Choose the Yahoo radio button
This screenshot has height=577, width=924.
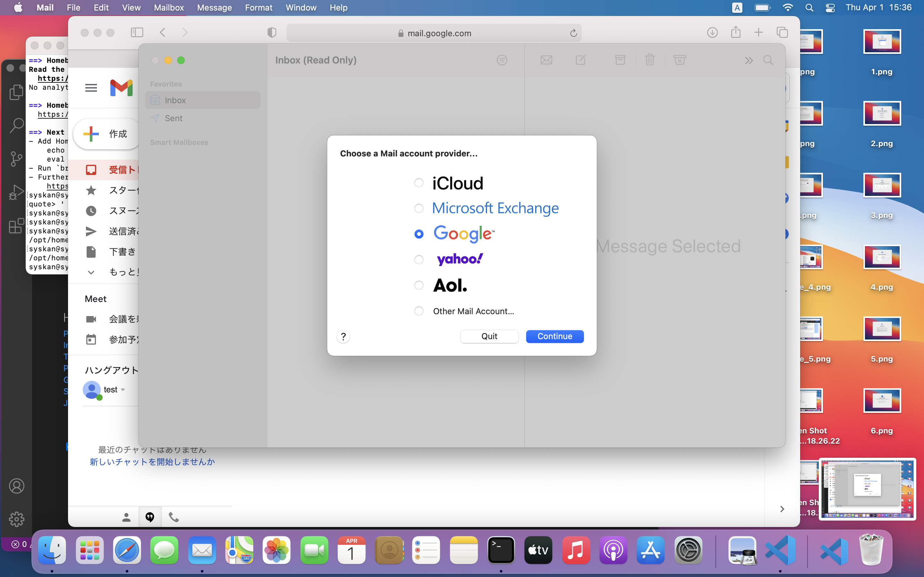tap(419, 260)
